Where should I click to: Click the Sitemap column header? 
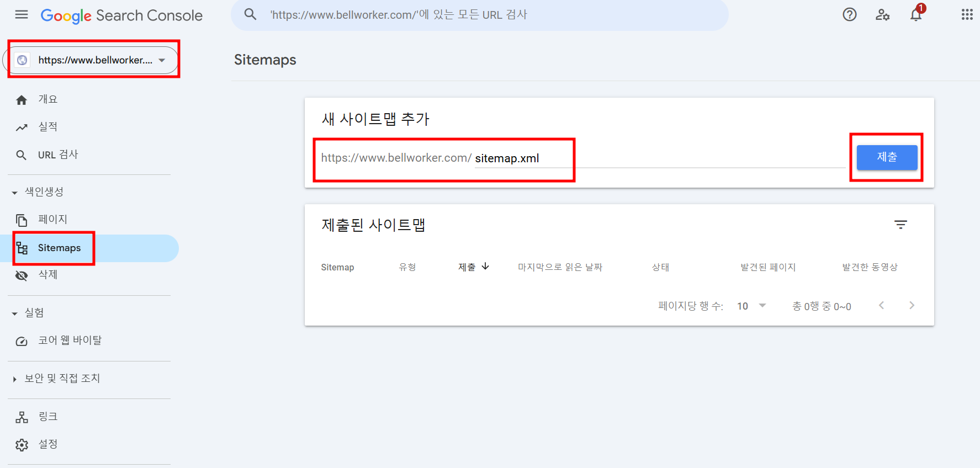click(x=337, y=267)
